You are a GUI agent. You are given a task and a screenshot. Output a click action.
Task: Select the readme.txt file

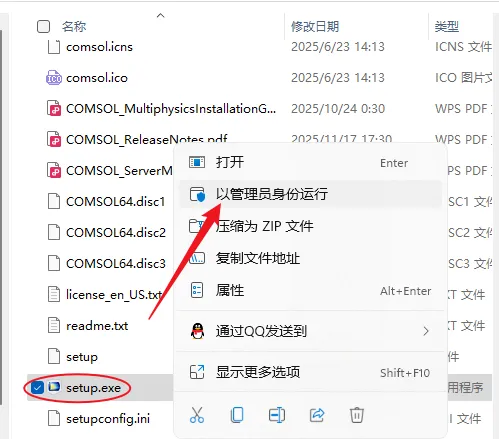[x=97, y=326]
